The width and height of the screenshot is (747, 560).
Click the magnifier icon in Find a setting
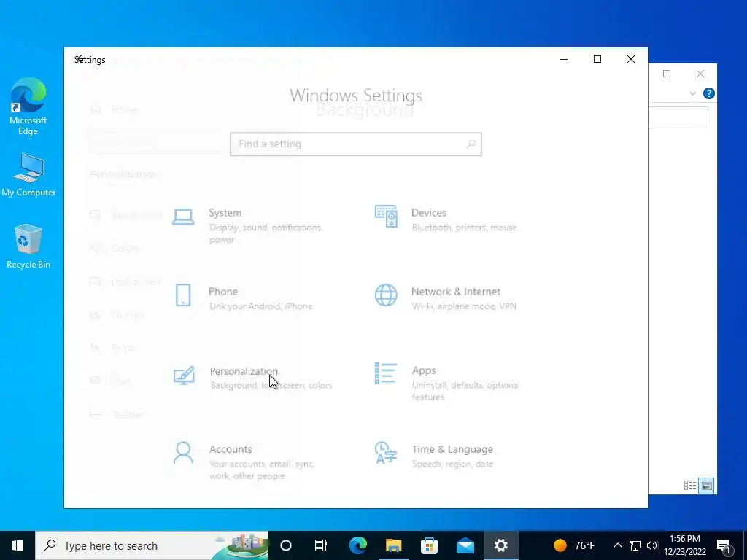471,144
